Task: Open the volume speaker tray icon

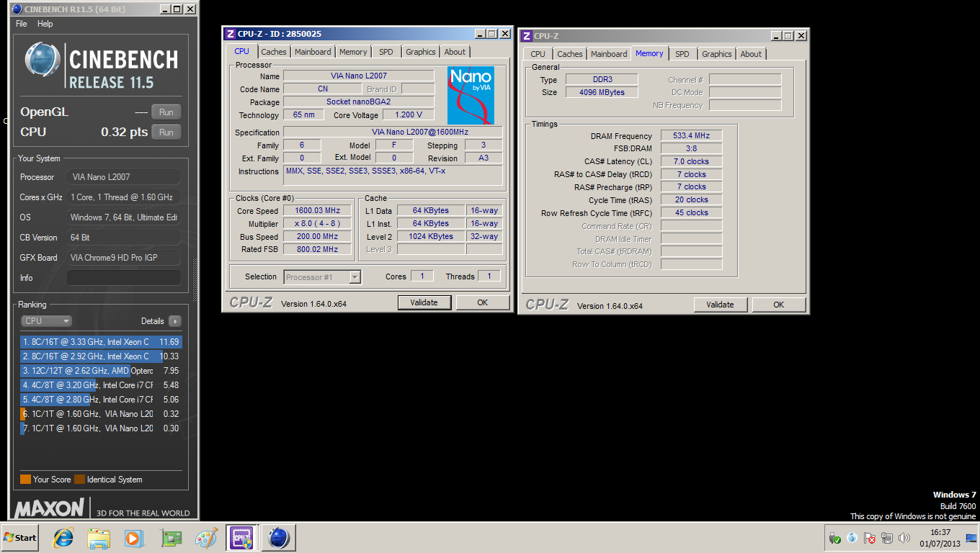Action: [904, 538]
